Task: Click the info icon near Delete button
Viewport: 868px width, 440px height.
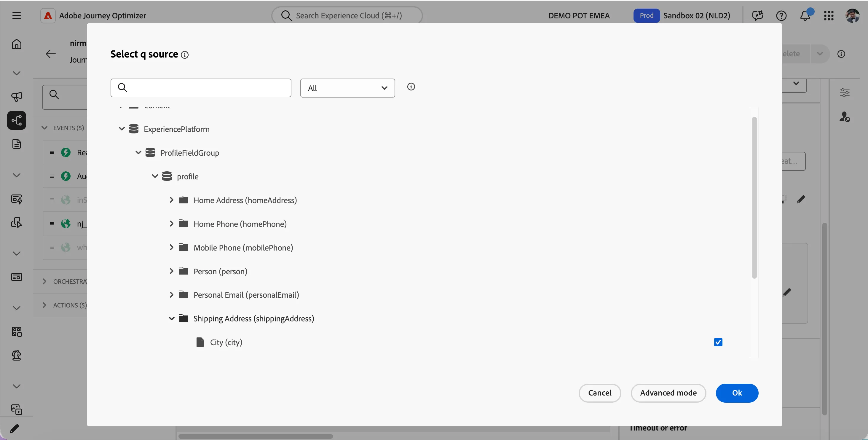Action: [841, 54]
